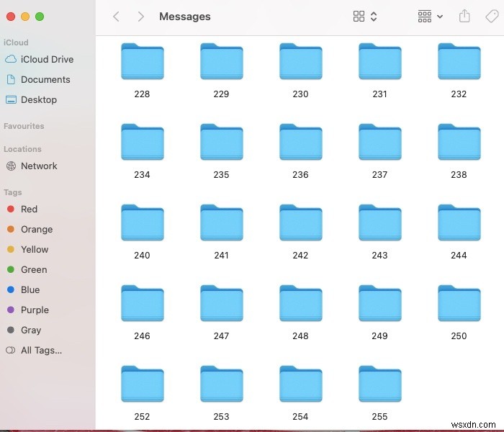Select folder 248

[301, 303]
